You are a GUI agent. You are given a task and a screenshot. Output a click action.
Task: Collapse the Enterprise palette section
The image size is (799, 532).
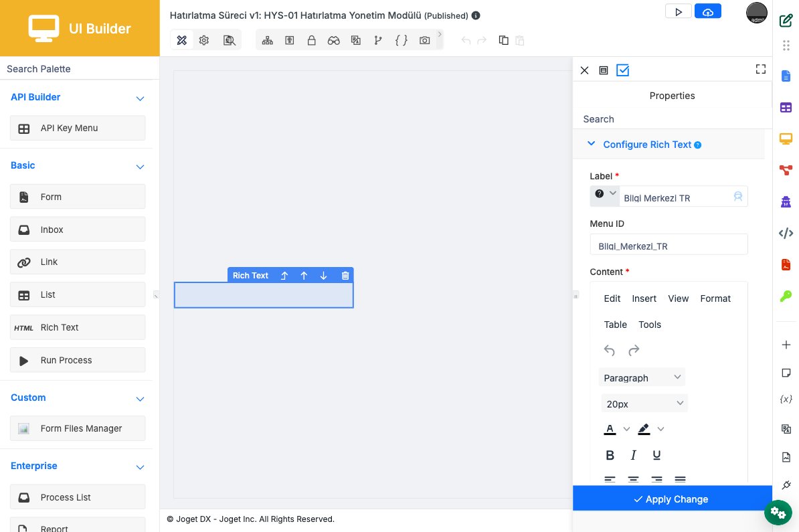click(140, 467)
